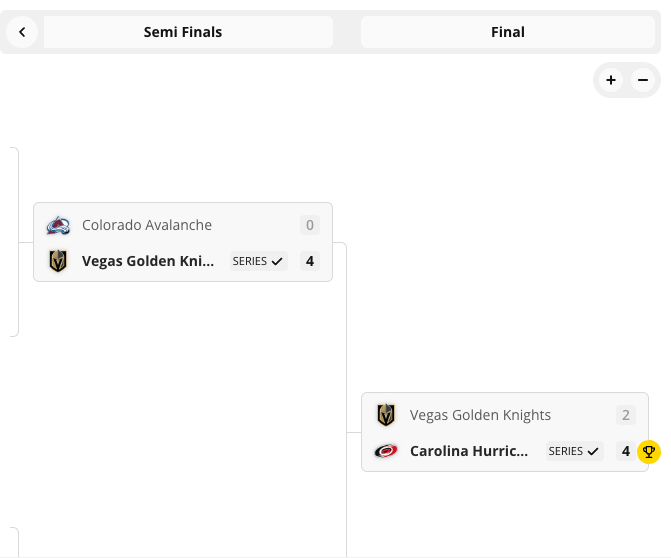671x558 pixels.
Task: Click Vegas Golden Knights semi final score 4
Action: 310,261
